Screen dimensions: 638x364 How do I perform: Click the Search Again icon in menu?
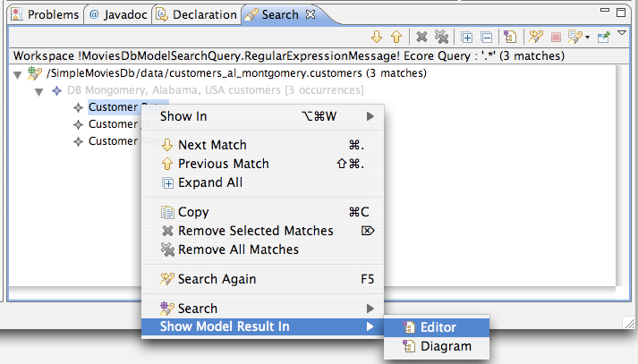coord(167,279)
